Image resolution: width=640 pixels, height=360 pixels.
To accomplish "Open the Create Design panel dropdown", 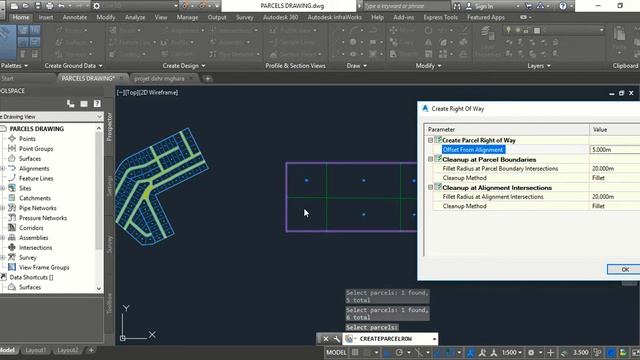I will 184,66.
